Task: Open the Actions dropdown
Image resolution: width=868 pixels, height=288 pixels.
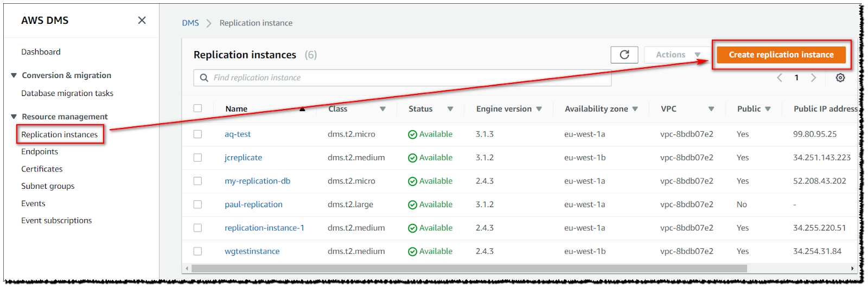Action: click(x=678, y=55)
